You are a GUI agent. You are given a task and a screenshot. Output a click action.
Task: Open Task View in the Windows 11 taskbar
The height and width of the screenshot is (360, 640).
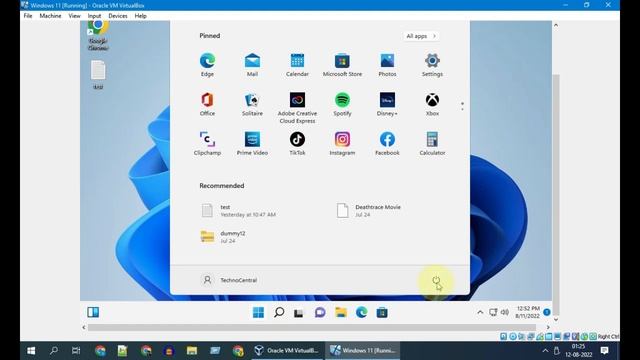point(299,313)
